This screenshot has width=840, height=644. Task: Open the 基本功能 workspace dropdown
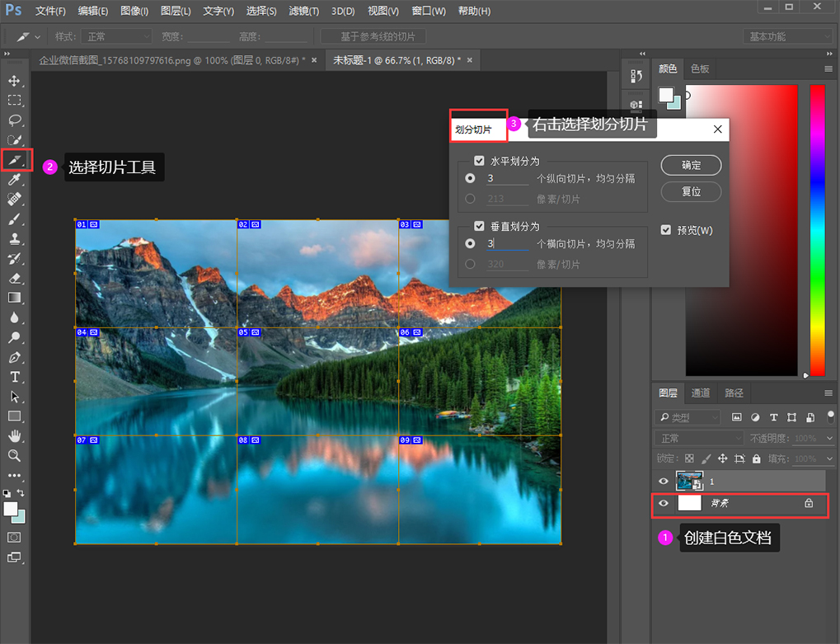point(786,37)
